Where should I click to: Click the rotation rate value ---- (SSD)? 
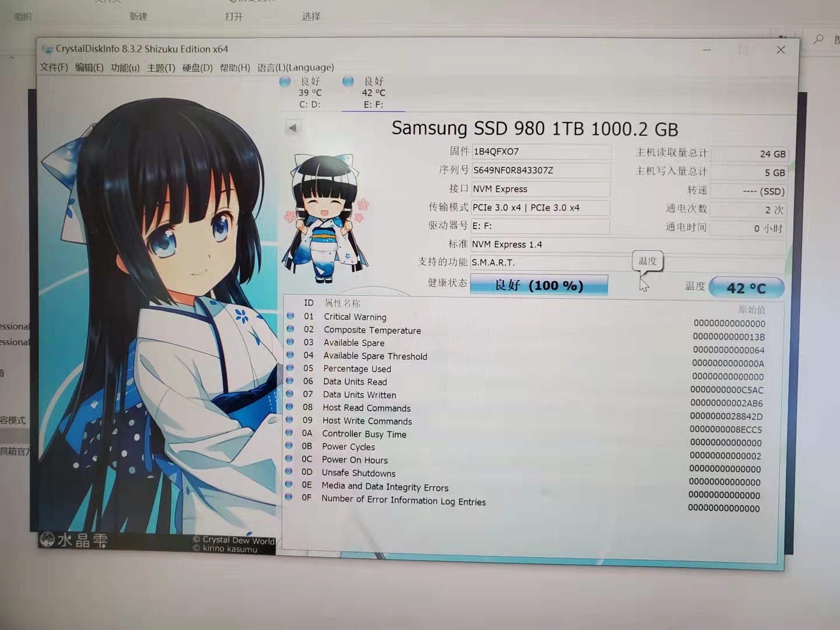point(749,191)
